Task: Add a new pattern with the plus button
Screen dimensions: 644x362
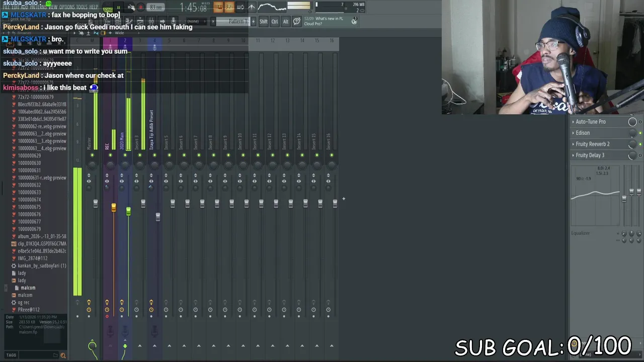Action: pos(253,21)
